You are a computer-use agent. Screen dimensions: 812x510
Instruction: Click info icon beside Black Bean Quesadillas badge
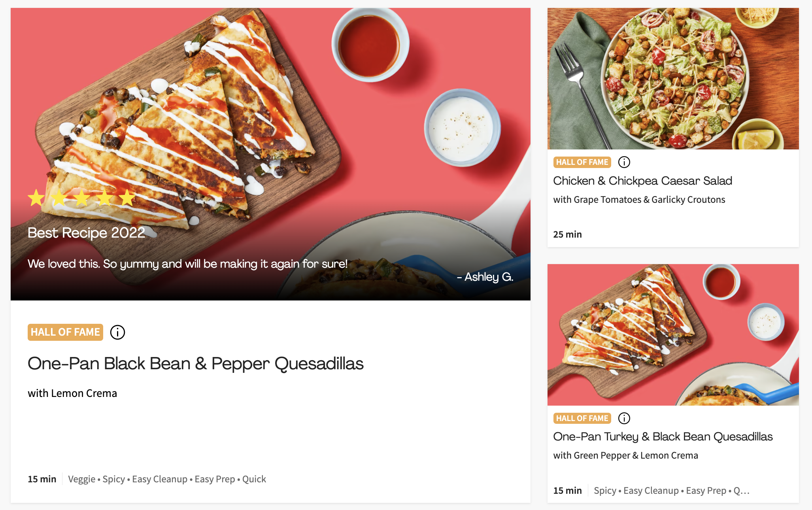coord(117,332)
